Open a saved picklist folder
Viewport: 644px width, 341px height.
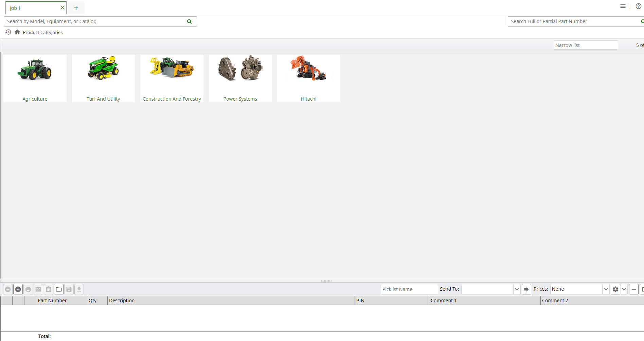[x=58, y=289]
